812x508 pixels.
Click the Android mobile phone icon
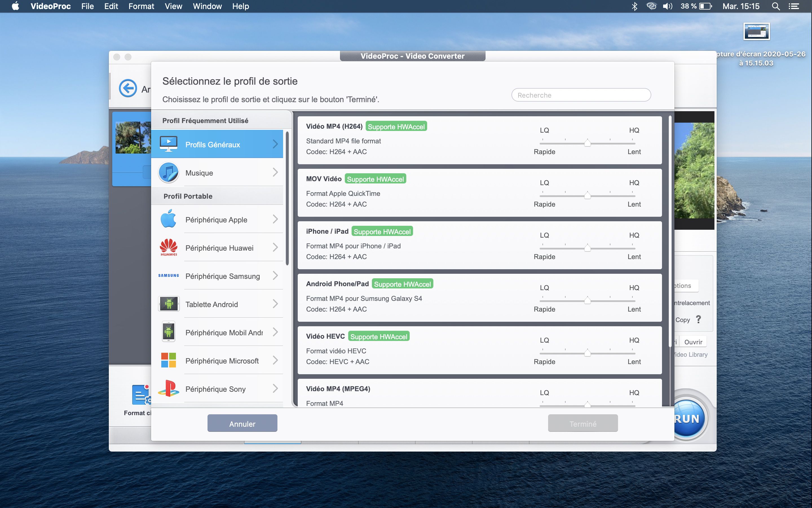tap(168, 332)
